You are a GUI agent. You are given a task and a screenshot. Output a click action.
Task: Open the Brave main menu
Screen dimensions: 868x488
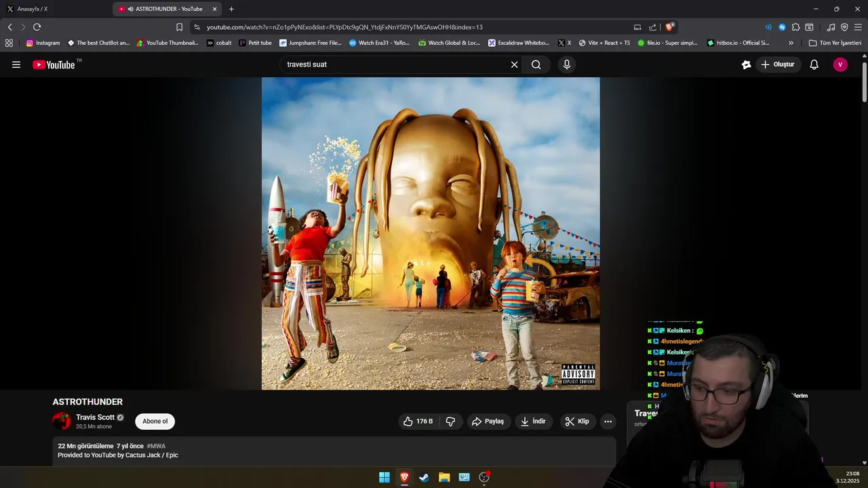(858, 27)
